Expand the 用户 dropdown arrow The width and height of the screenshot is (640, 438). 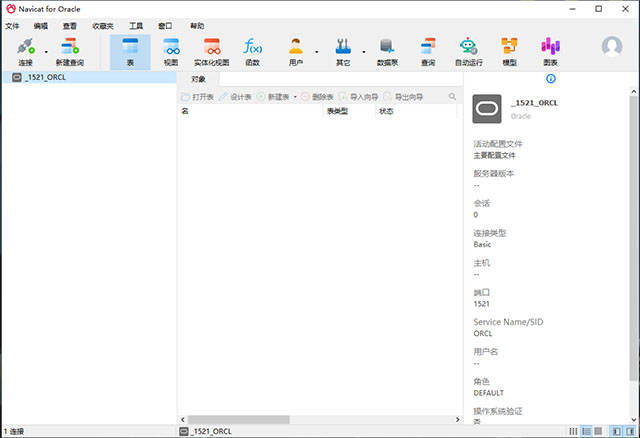(317, 52)
